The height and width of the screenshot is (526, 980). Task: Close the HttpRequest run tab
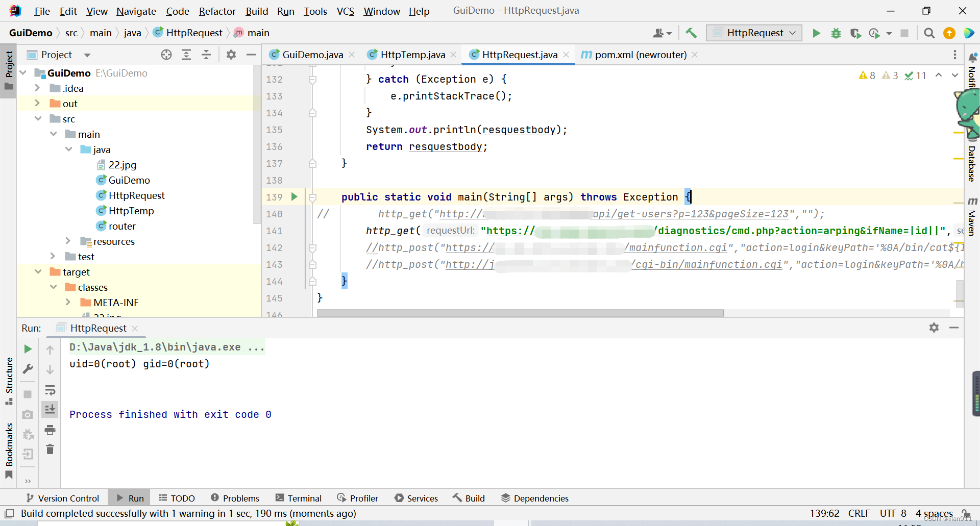pos(135,328)
